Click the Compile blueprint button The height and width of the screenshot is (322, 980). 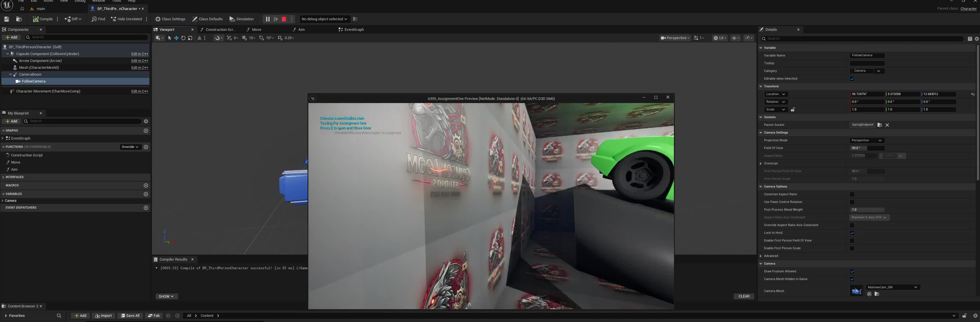[43, 19]
